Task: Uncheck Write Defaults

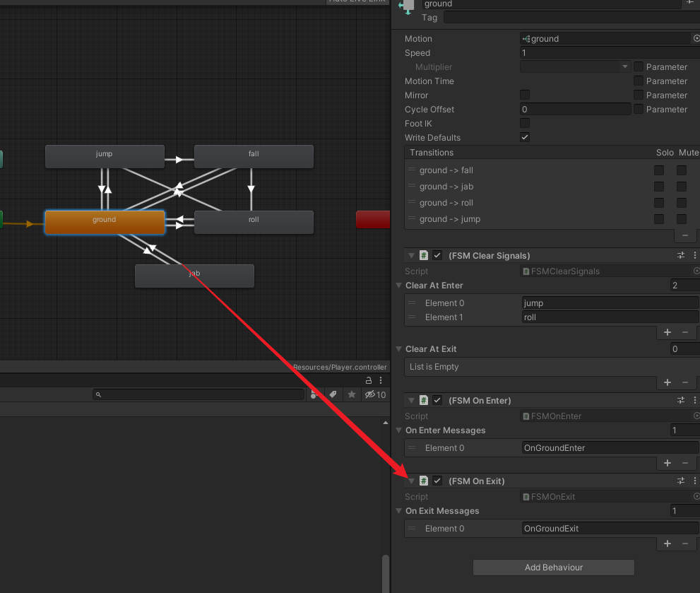Action: point(525,137)
